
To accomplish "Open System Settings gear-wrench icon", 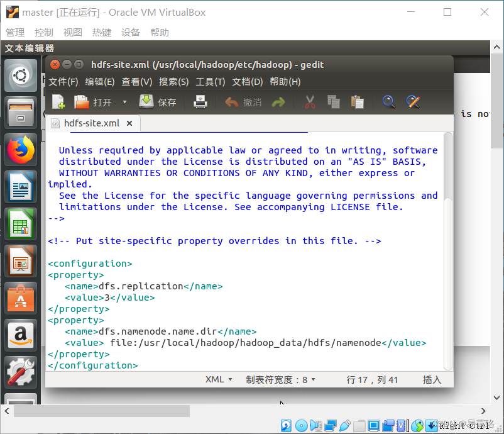I will 21,372.
